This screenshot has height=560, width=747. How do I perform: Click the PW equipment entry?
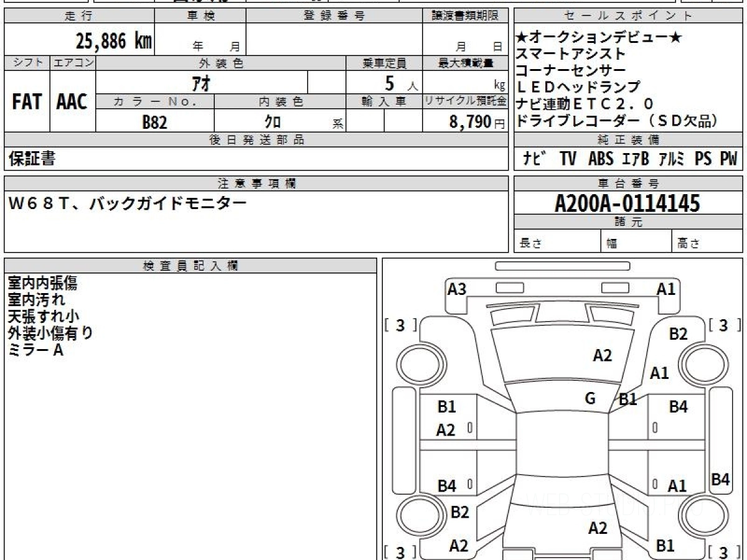pos(728,159)
